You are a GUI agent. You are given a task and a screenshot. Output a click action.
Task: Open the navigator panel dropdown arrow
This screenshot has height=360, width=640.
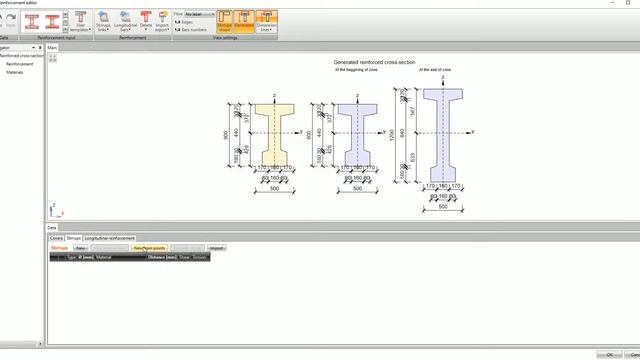[33, 48]
